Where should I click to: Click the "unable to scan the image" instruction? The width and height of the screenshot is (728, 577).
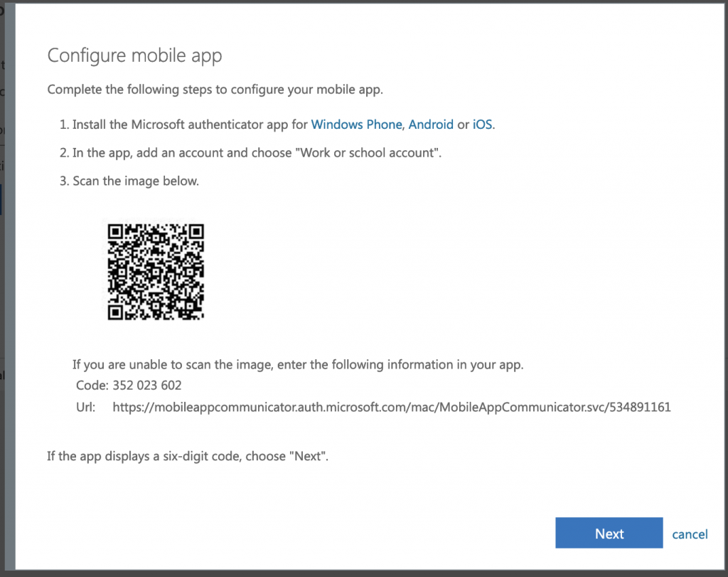[x=297, y=365]
